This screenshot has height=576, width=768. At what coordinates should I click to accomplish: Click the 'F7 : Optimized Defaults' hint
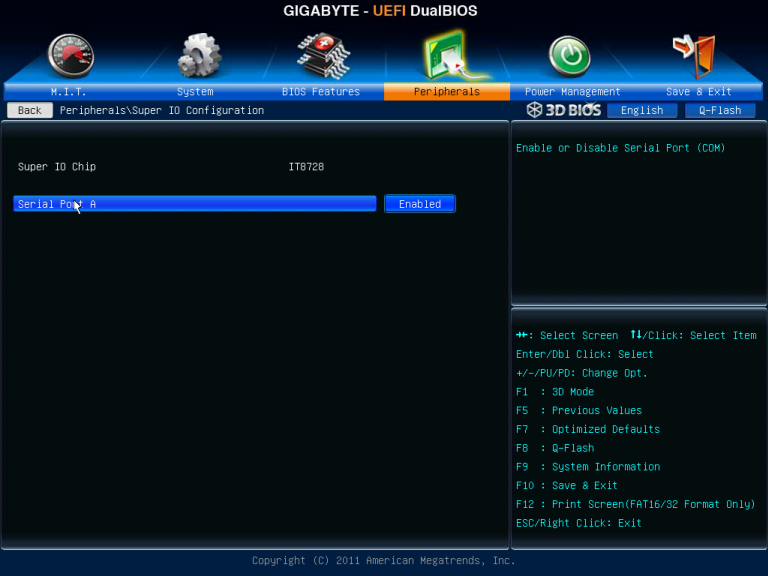click(x=588, y=429)
